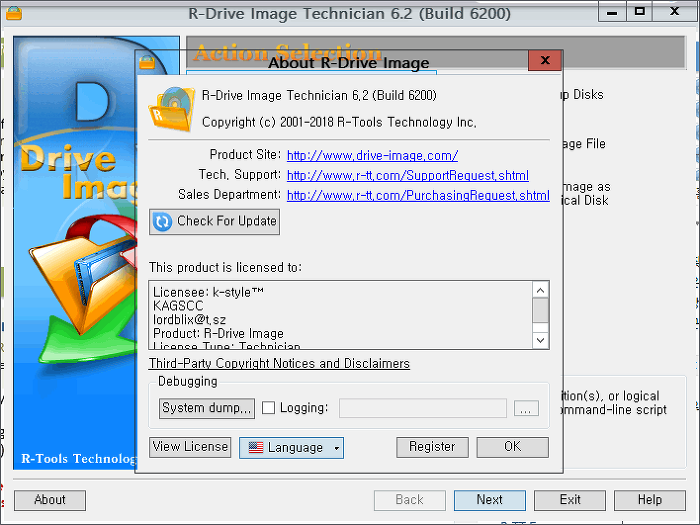Select the 'Licensee: k-style' text line
Image resolution: width=700 pixels, height=525 pixels.
(x=208, y=292)
